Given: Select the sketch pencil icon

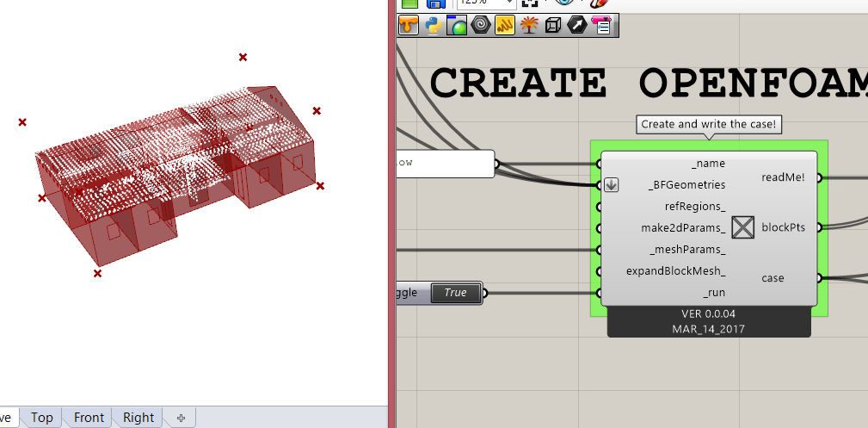Looking at the screenshot, I should [599, 3].
